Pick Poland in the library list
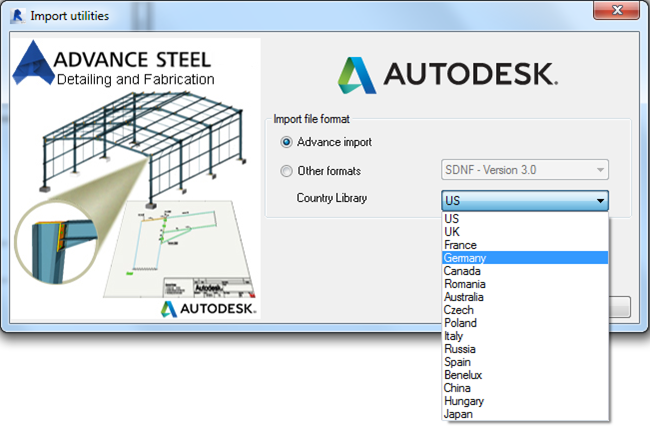650x429 pixels. pyautogui.click(x=525, y=323)
